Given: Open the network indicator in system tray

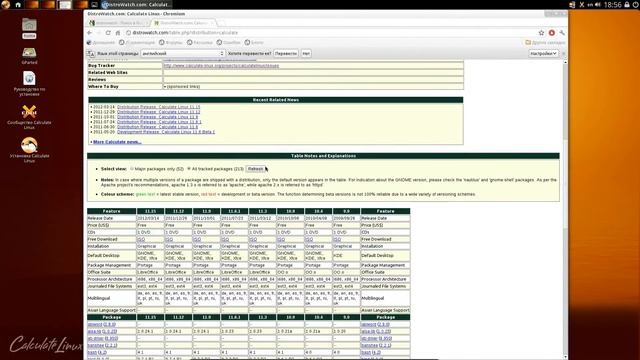Looking at the screenshot, I should click(x=572, y=4).
